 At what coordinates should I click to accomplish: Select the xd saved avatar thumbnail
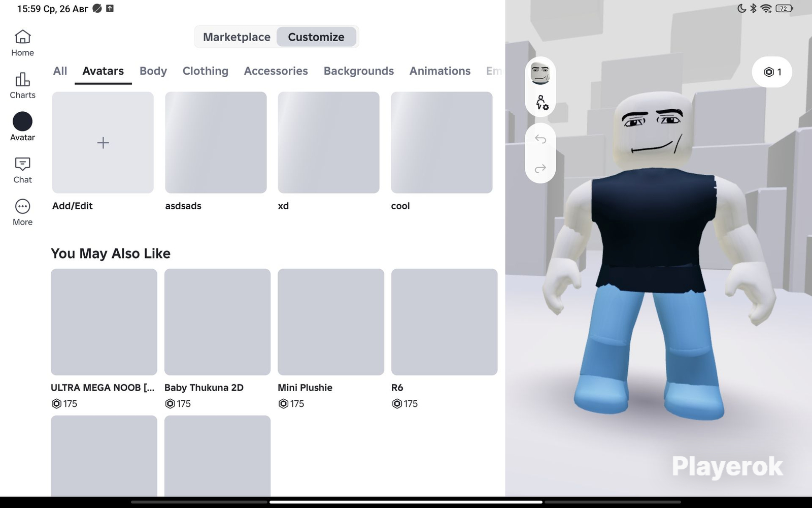[x=329, y=143]
